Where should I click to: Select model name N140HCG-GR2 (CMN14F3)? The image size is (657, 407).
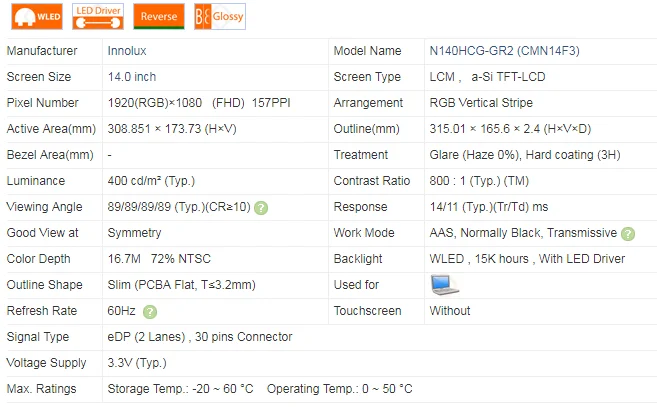[504, 51]
